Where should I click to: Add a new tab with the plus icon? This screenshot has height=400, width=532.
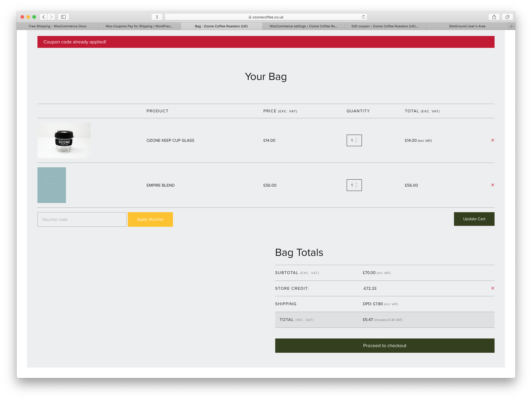(x=511, y=26)
